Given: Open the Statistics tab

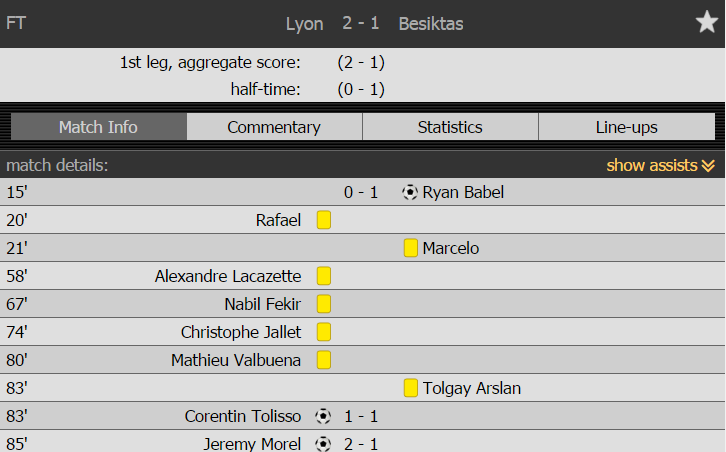Looking at the screenshot, I should [450, 126].
